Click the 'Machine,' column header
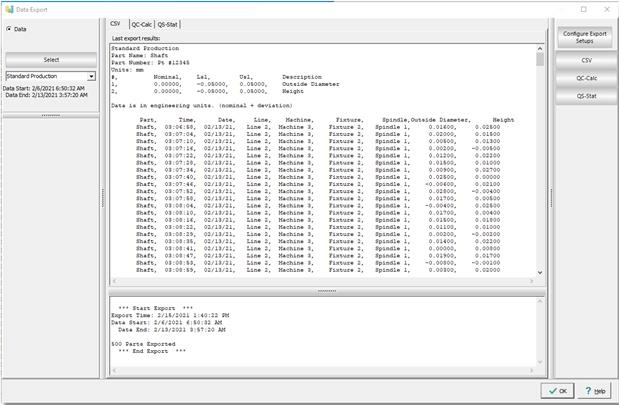 coord(300,120)
